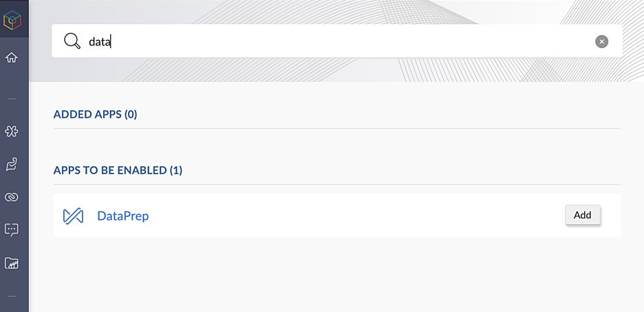This screenshot has width=644, height=312.
Task: Click the DataPrep app logo icon
Action: click(x=73, y=216)
